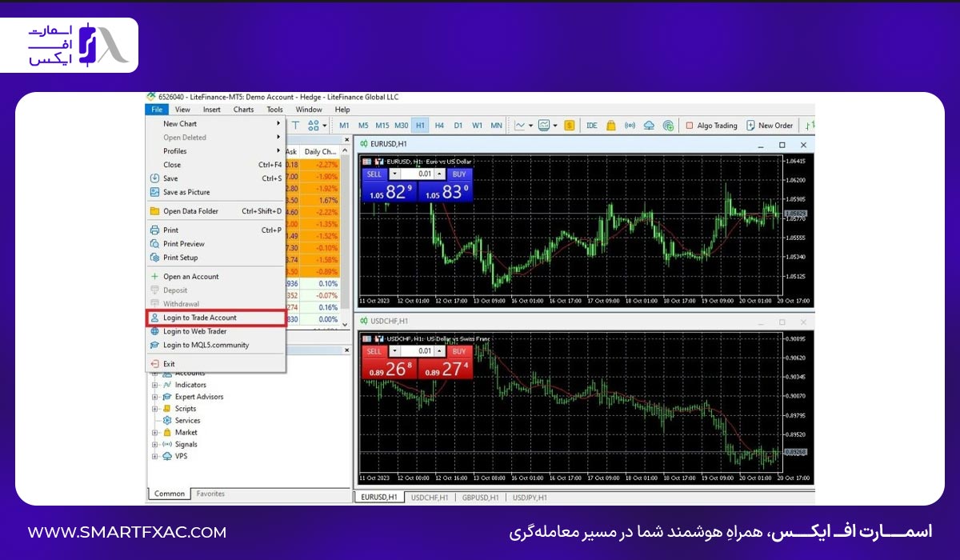Viewport: 960px width, 560px height.
Task: Click BUY on USDCHF chart
Action: [458, 351]
